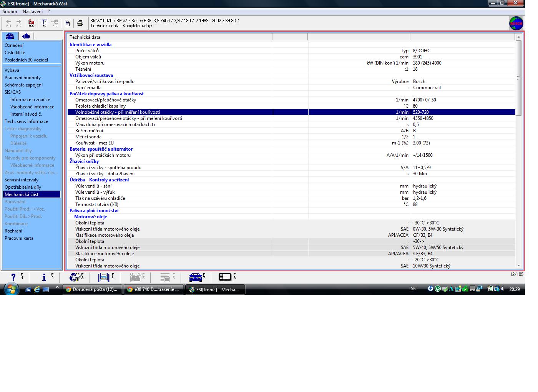Open the Nastavení menu
The image size is (538, 392).
click(x=33, y=12)
